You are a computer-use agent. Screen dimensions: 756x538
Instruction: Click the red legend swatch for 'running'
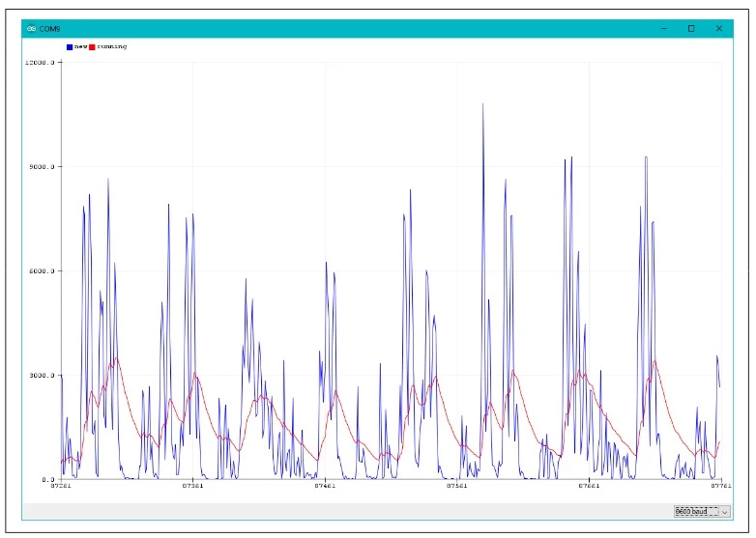[92, 47]
